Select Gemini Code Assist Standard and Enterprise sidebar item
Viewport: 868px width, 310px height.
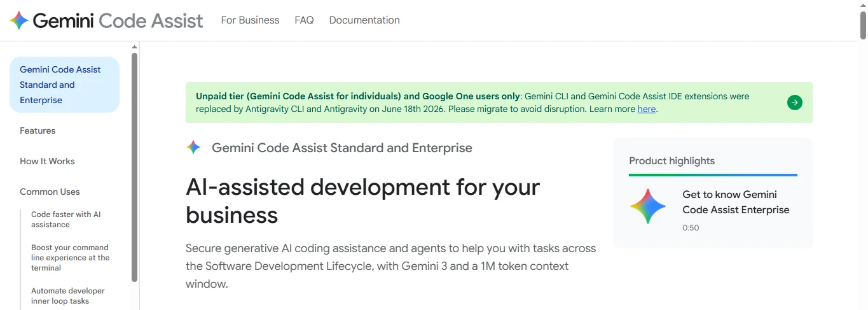point(64,85)
